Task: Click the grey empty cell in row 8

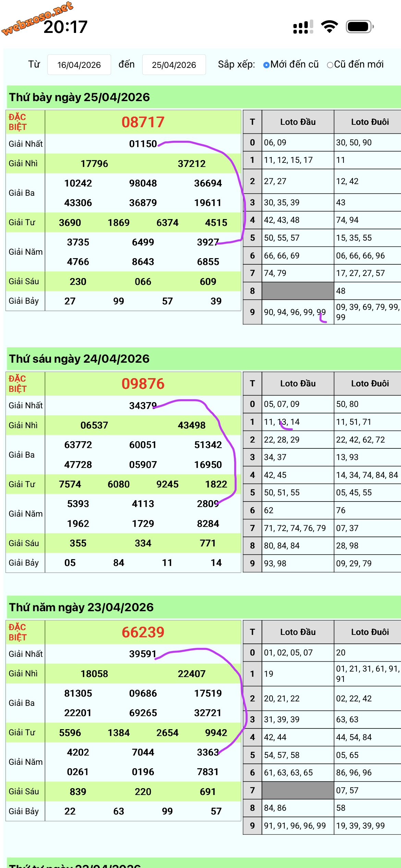Action: (298, 291)
